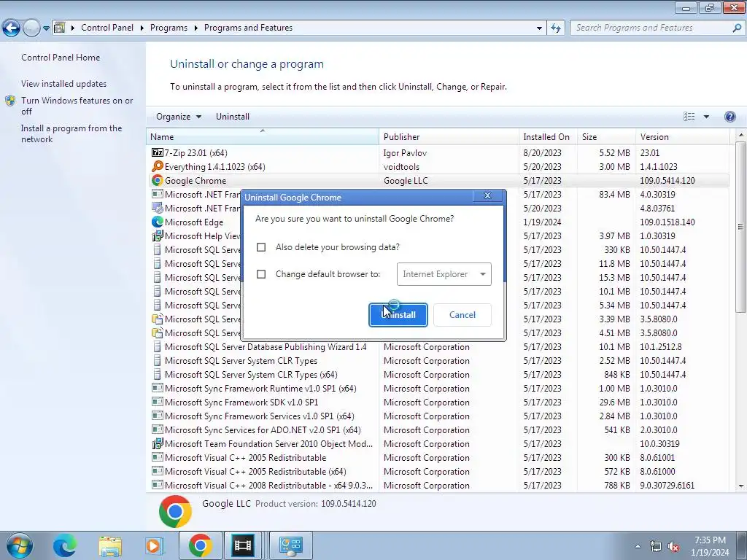
Task: Switch to Chrome in the taskbar
Action: (200, 545)
